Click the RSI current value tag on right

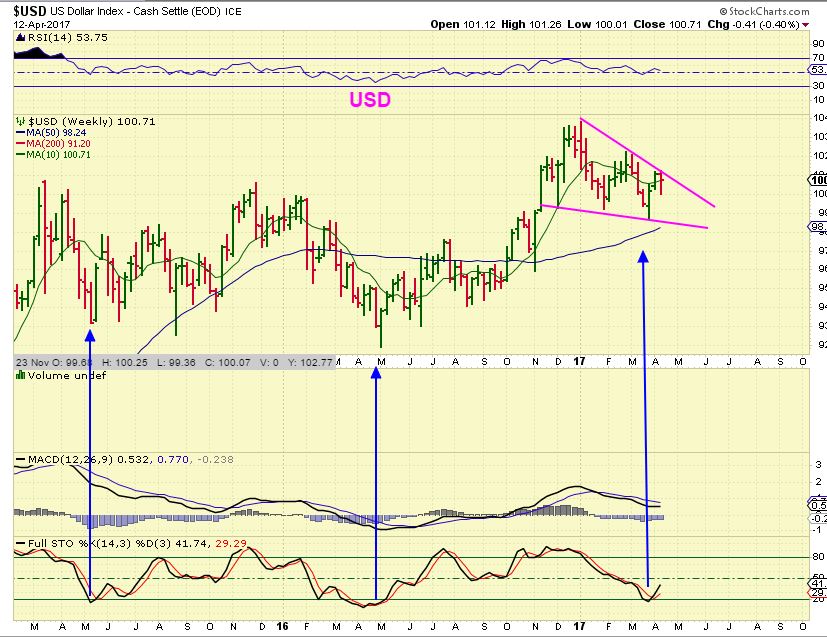[818, 70]
